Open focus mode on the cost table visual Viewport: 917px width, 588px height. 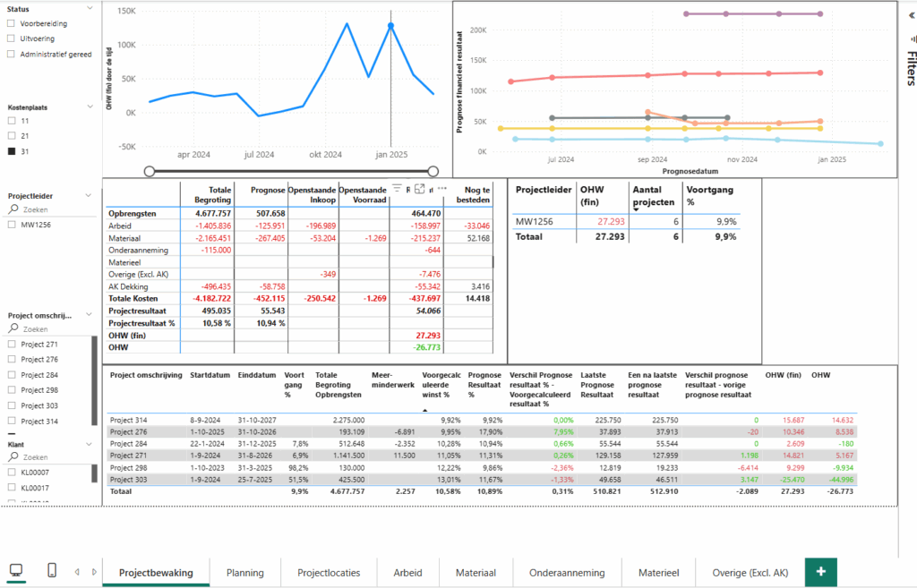pyautogui.click(x=418, y=189)
